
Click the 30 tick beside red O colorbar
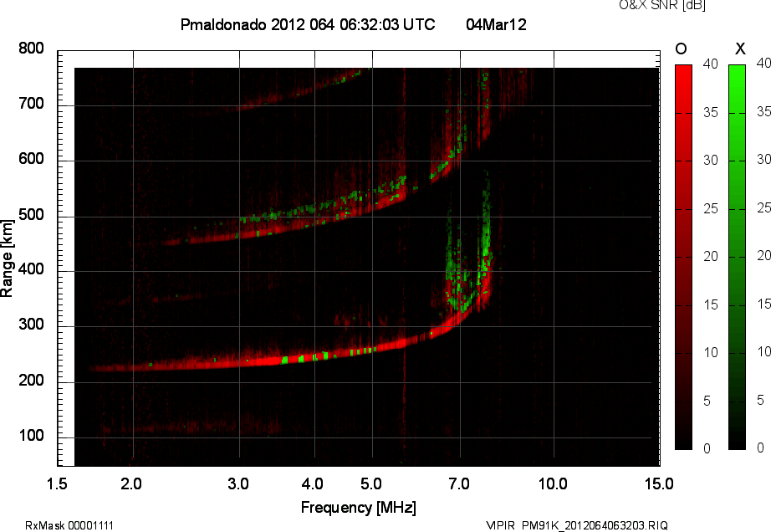711,161
